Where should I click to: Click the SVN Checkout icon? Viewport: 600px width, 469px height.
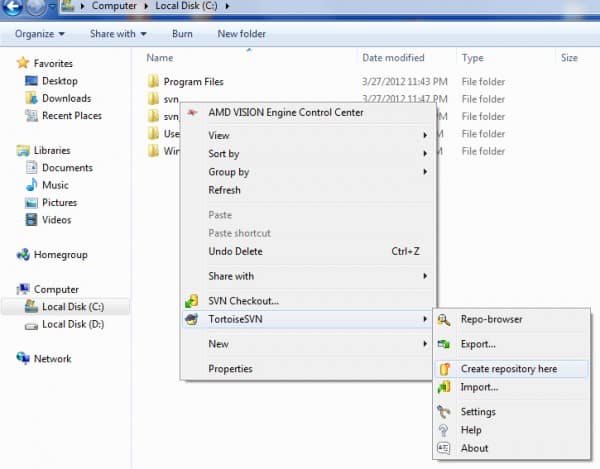pyautogui.click(x=192, y=301)
